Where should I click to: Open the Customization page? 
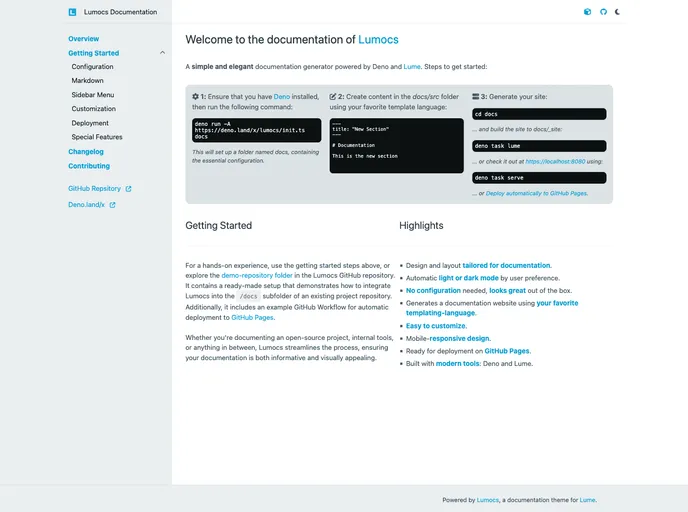(x=94, y=109)
